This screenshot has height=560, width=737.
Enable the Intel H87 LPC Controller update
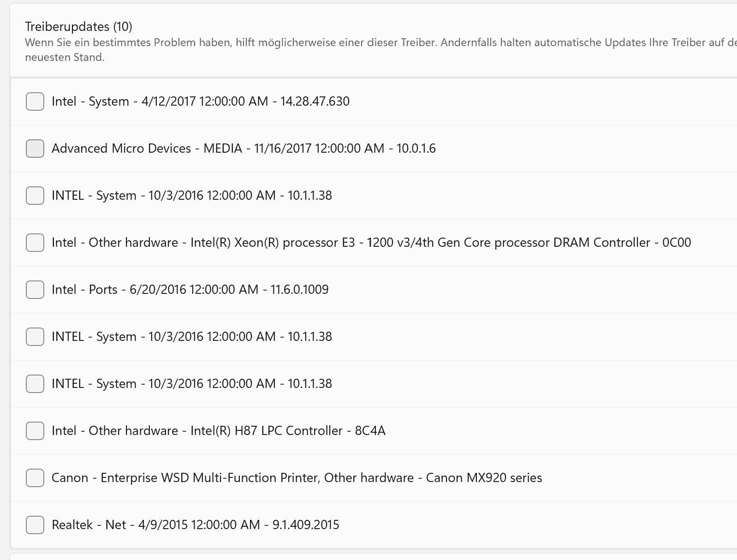click(x=35, y=431)
